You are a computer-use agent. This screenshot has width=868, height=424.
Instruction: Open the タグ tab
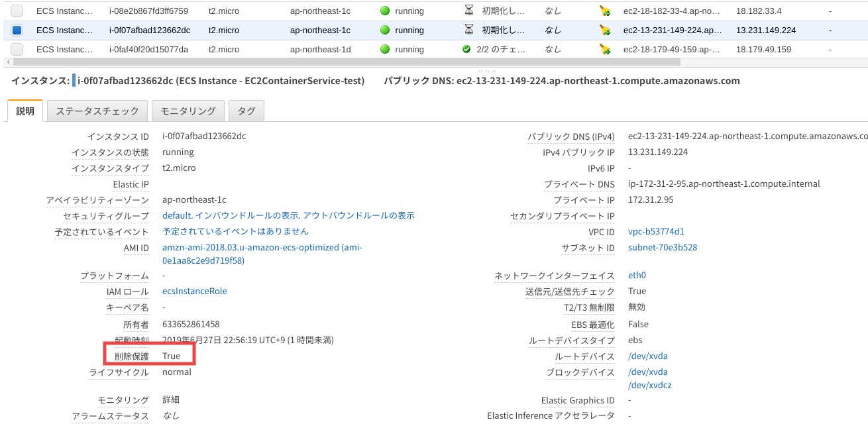pyautogui.click(x=246, y=111)
